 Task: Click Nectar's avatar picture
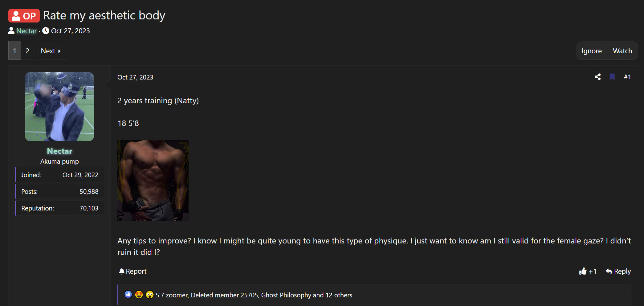(x=59, y=107)
